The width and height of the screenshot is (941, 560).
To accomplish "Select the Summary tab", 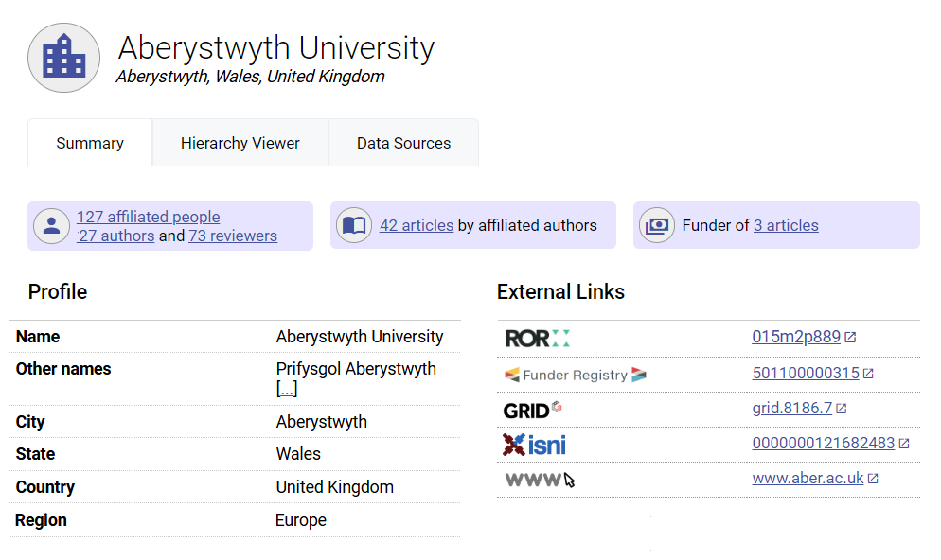I will coord(90,143).
